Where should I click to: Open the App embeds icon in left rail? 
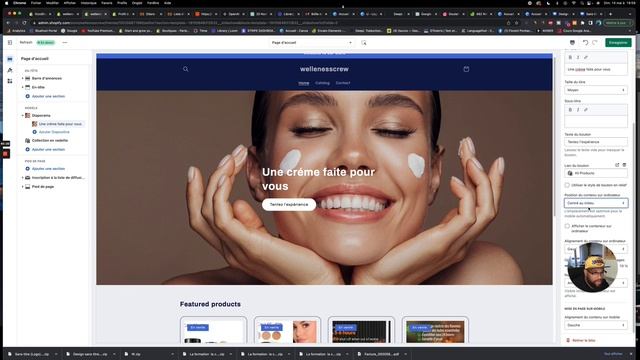[x=10, y=81]
